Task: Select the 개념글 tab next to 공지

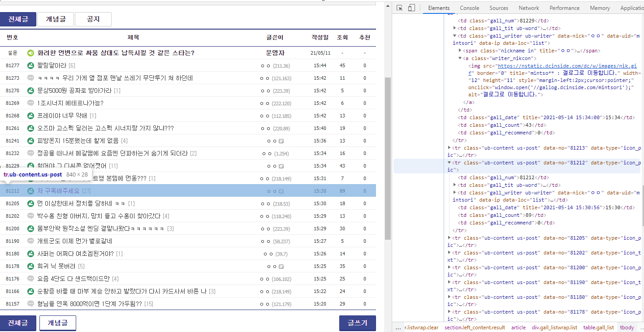Action: (x=56, y=19)
